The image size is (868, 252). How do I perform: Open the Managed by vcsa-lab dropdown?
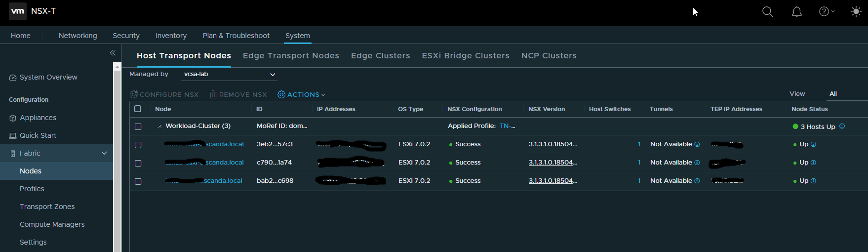point(229,74)
